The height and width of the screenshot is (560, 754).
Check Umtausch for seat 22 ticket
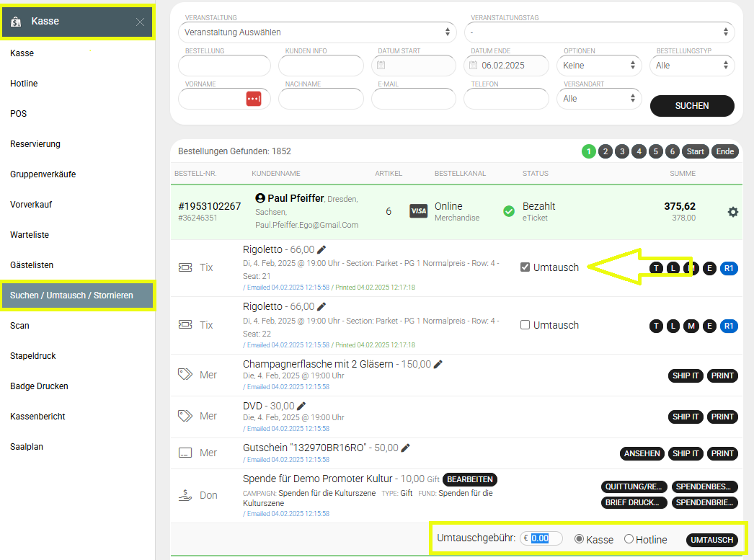point(525,325)
